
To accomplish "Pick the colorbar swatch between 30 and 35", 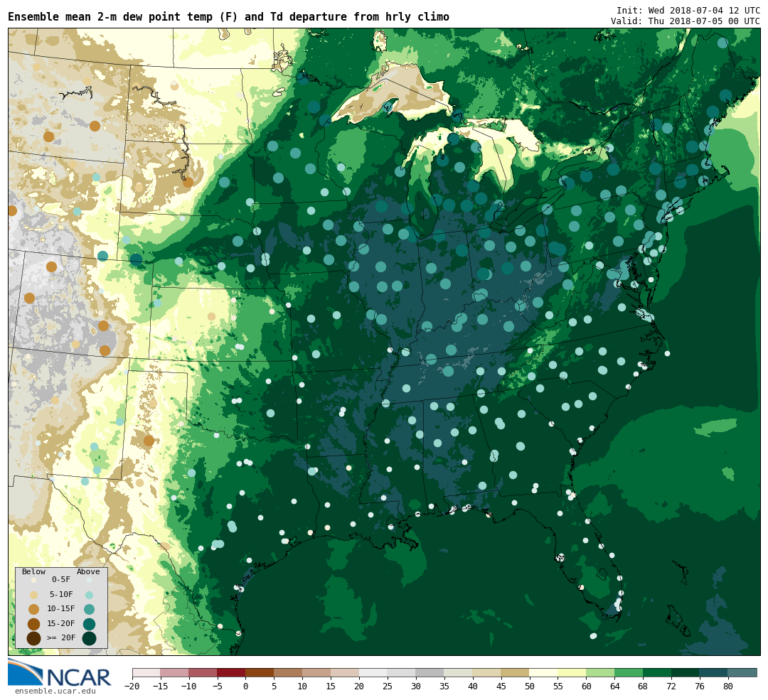I will pos(430,672).
